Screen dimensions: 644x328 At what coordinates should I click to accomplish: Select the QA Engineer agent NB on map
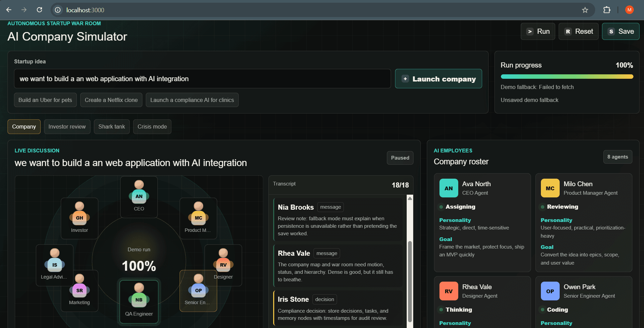tap(139, 302)
